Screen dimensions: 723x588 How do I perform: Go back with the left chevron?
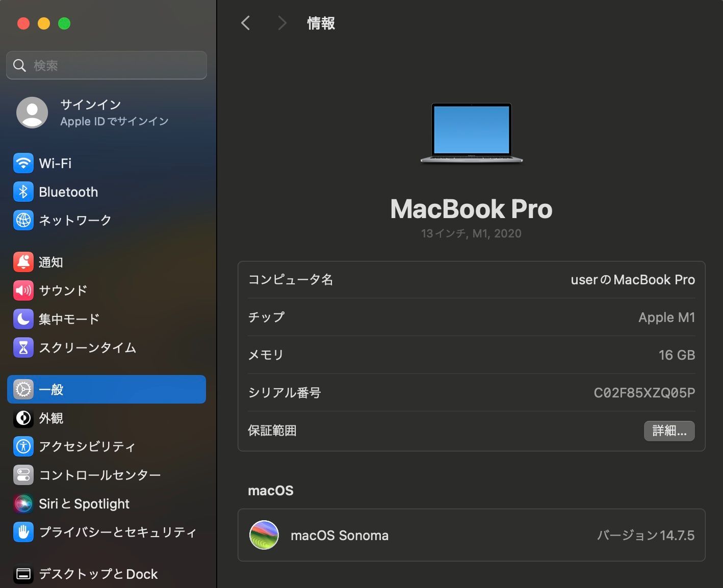tap(245, 23)
